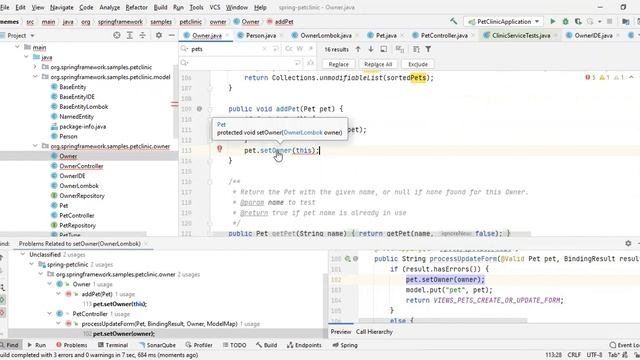640x360 pixels.
Task: Run PetClinicApplication with the green play icon
Action: 553,22
